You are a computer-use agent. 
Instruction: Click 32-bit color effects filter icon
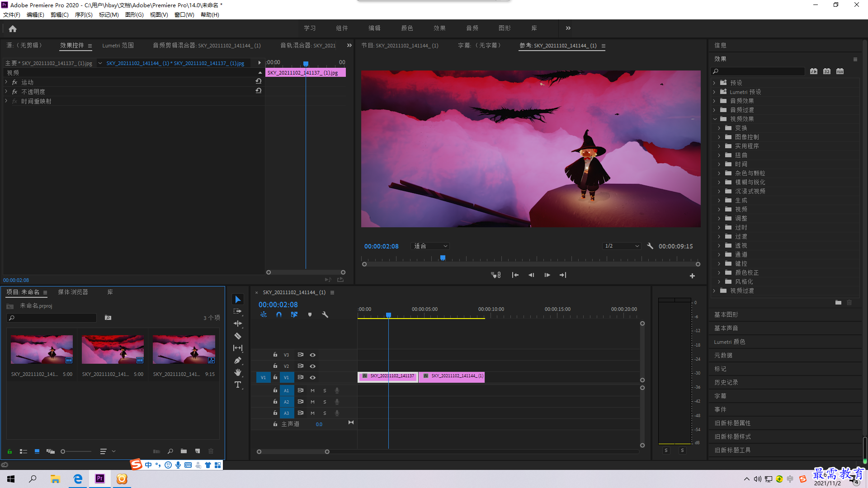point(827,71)
